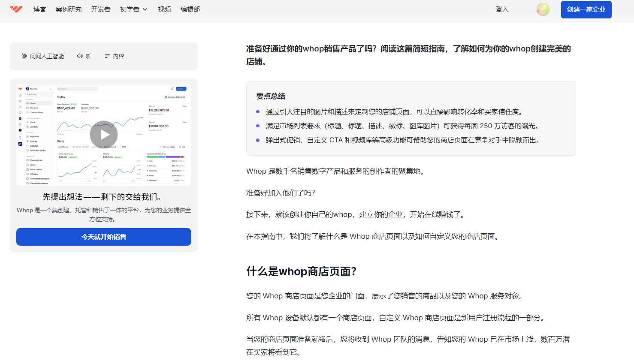Open the 创建你自己的whop link
The image size is (634, 364).
[321, 214]
